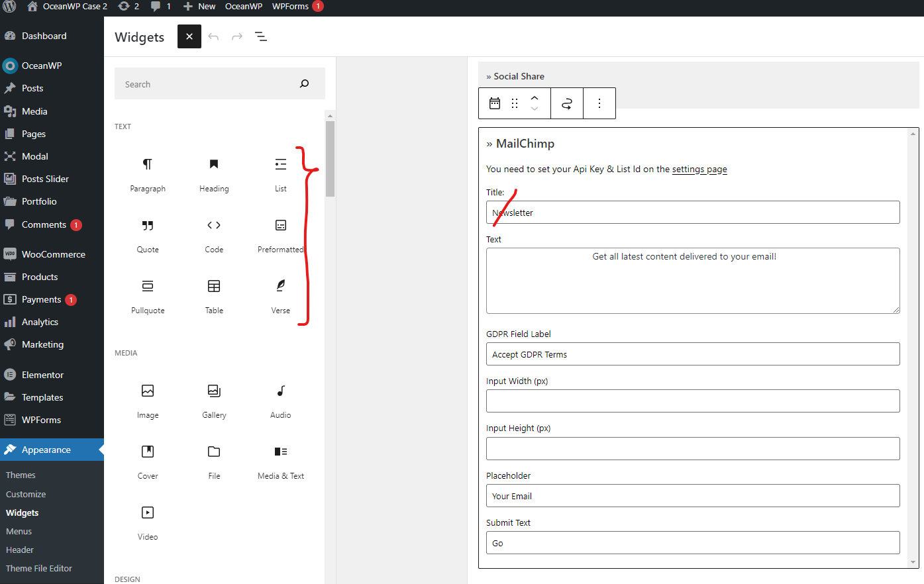Open the Media library menu
Viewport: 924px width, 584px height.
[x=52, y=111]
